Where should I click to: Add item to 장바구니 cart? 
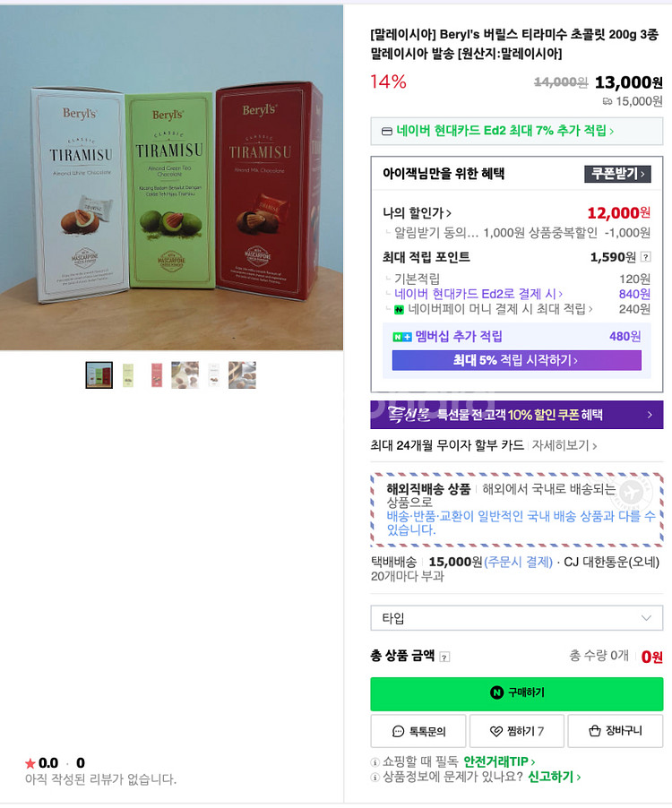click(616, 731)
